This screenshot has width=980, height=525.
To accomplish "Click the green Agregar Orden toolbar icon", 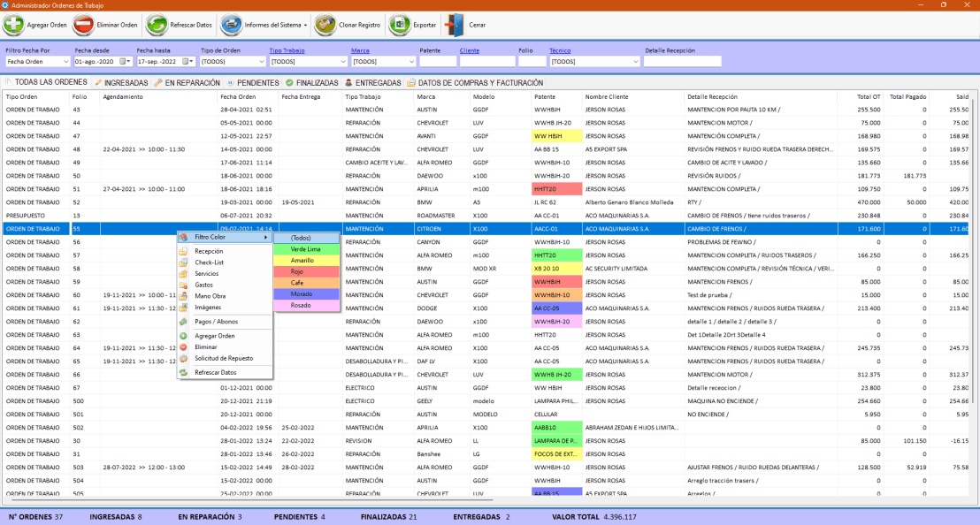I will 13,25.
